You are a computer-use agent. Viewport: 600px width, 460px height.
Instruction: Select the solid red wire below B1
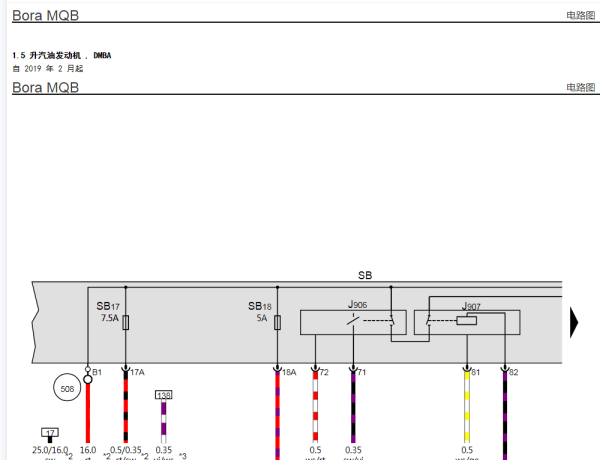tap(88, 413)
